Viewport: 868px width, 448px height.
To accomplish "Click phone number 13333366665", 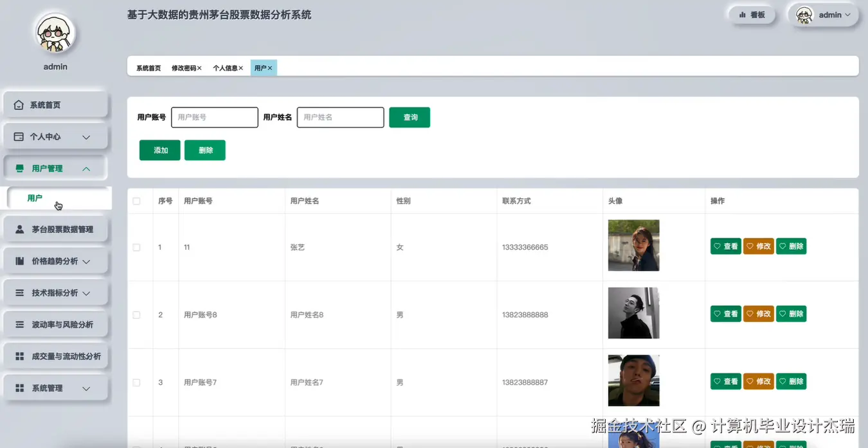I will (525, 247).
